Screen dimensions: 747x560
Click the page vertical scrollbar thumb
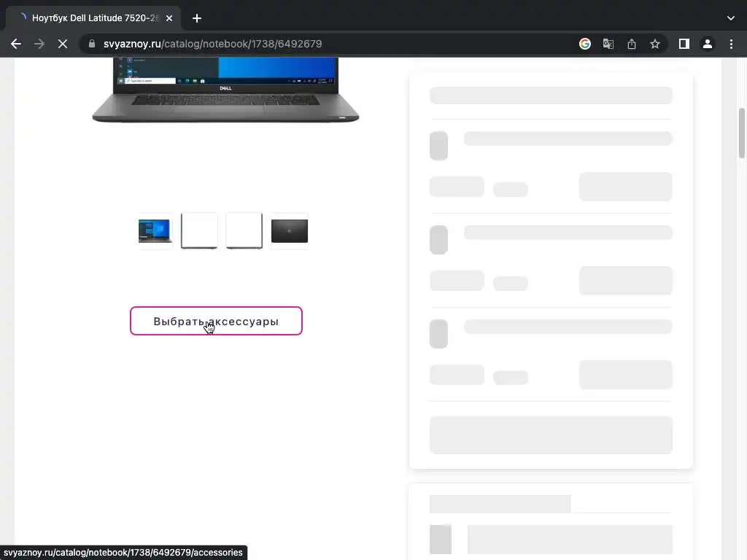[741, 133]
